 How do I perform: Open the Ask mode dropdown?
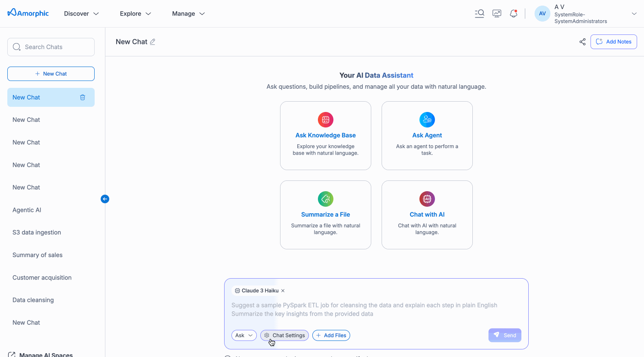click(244, 335)
